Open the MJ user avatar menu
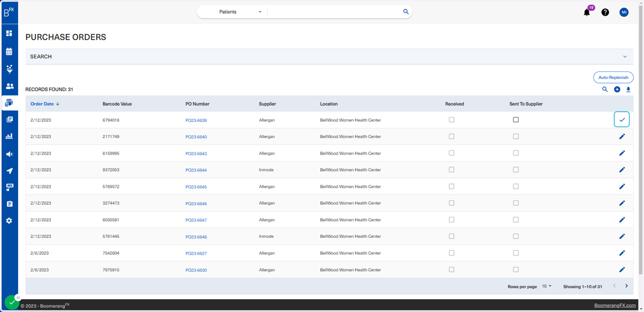Screen dimensions: 644x312 (x=624, y=12)
